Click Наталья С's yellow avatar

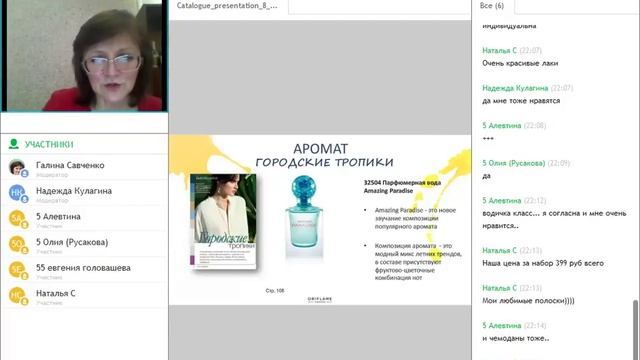pyautogui.click(x=17, y=296)
